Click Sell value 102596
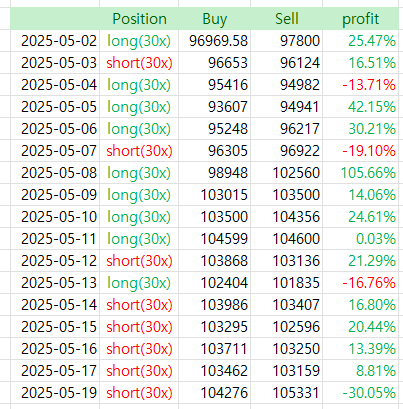This screenshot has width=403, height=409. 286,327
